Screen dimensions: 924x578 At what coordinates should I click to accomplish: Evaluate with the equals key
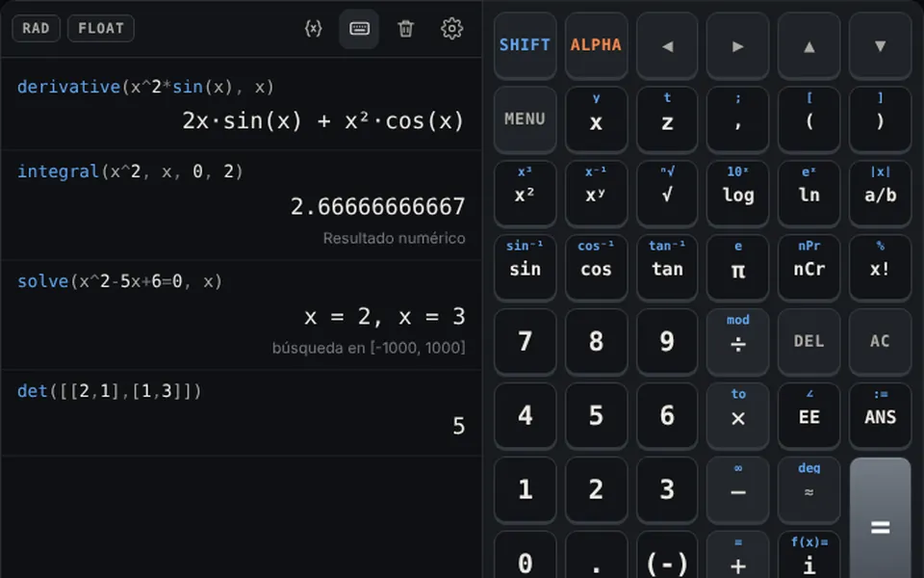pyautogui.click(x=881, y=519)
